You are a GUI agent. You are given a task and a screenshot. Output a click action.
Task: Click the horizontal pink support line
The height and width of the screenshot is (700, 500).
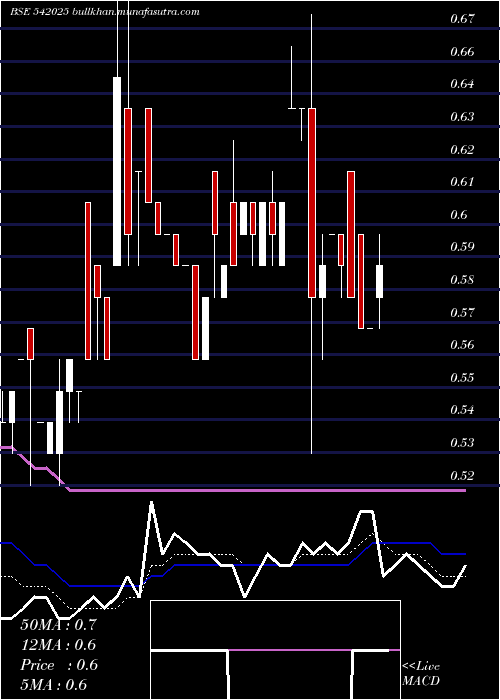click(268, 490)
